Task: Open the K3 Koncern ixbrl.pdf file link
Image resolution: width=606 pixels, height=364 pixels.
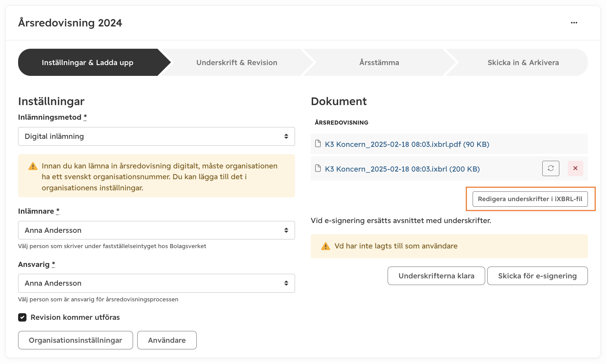Action: (407, 144)
